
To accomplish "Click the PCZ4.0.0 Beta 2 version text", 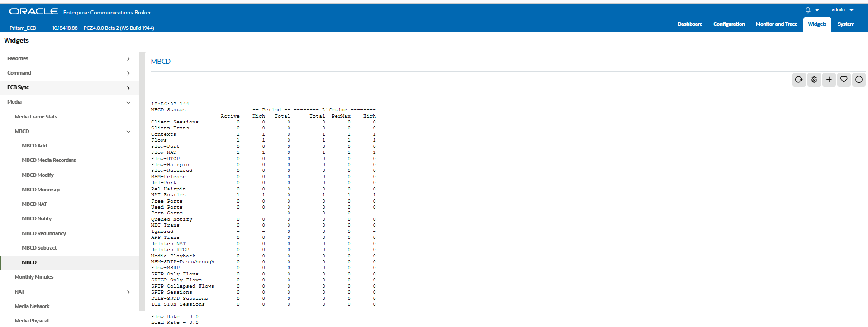I will click(119, 28).
